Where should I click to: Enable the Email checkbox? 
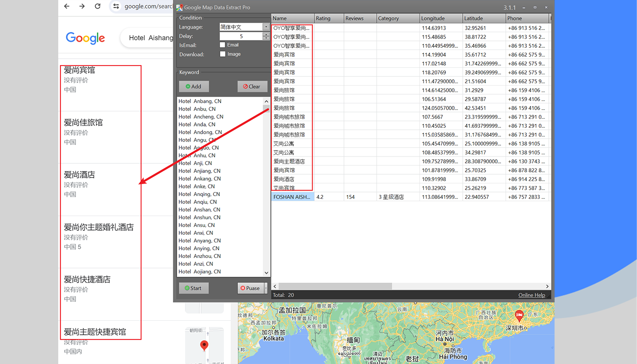click(222, 45)
